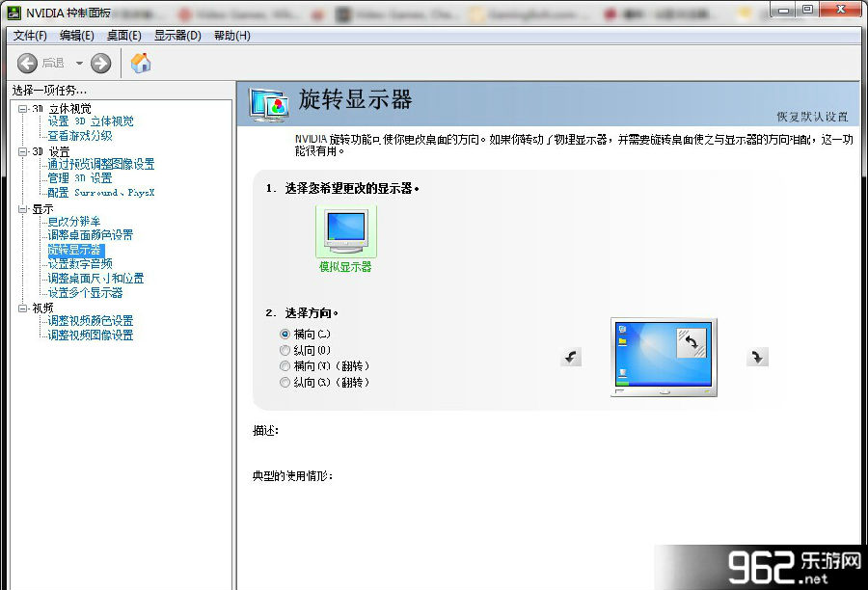
Task: Click the monitor orientation preview image
Action: pyautogui.click(x=664, y=357)
